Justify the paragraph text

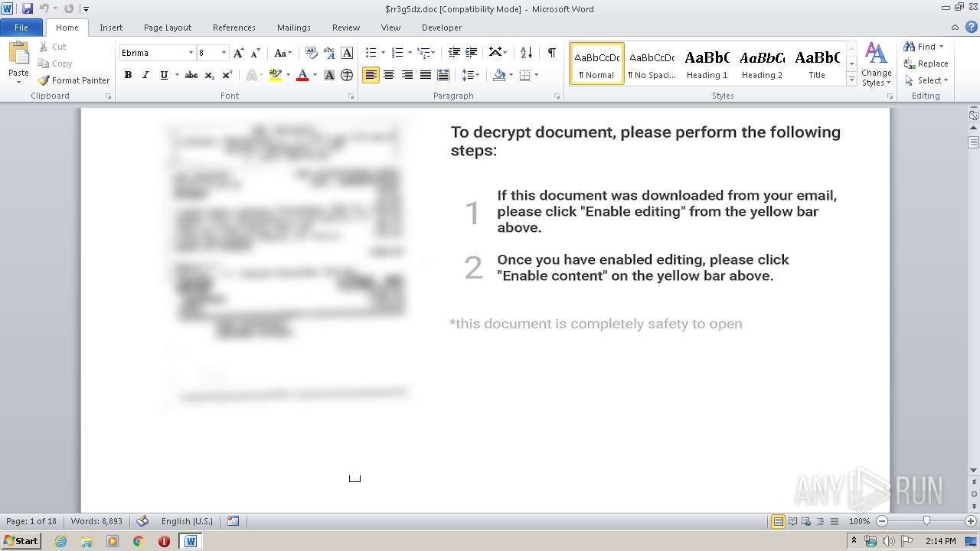click(425, 75)
